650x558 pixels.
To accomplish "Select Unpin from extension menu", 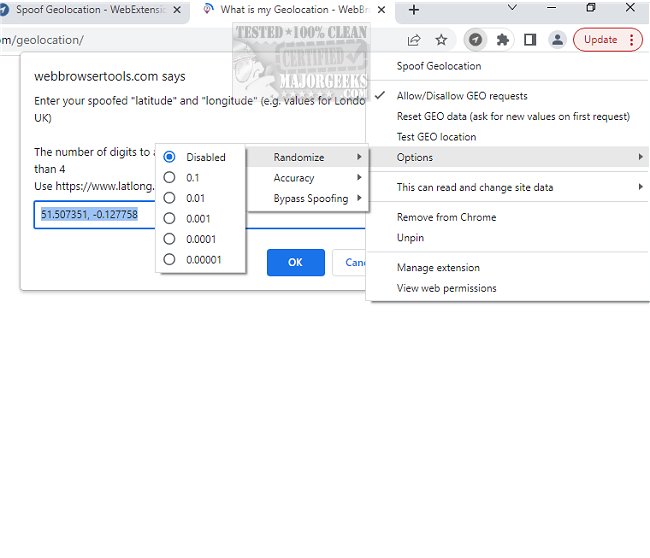I will coord(508,238).
